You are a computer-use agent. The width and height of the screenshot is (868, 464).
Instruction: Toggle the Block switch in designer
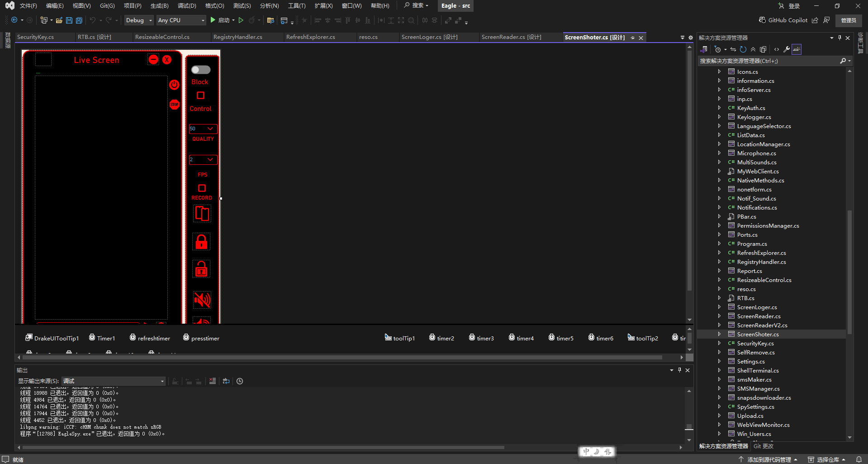tap(201, 70)
